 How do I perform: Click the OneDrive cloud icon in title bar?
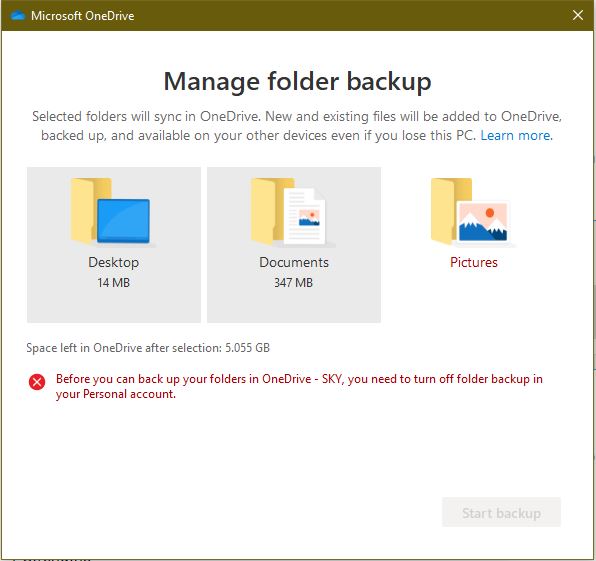tap(18, 16)
